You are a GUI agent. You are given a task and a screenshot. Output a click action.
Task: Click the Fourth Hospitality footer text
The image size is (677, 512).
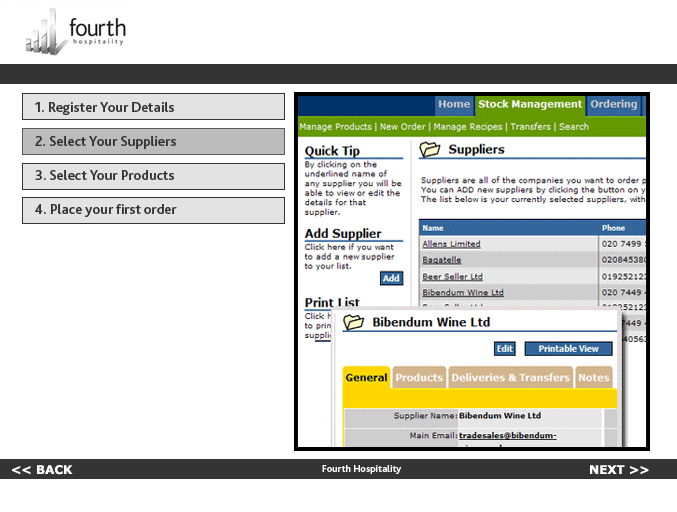[361, 469]
